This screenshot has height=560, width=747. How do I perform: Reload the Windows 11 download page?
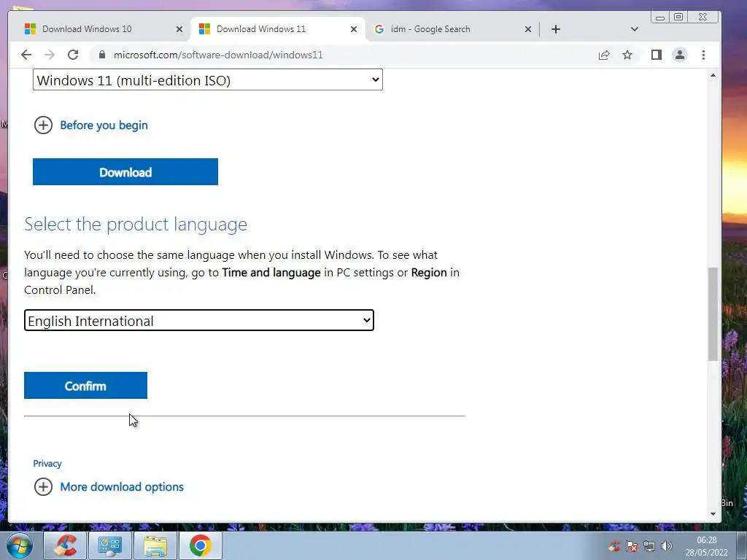pos(73,55)
